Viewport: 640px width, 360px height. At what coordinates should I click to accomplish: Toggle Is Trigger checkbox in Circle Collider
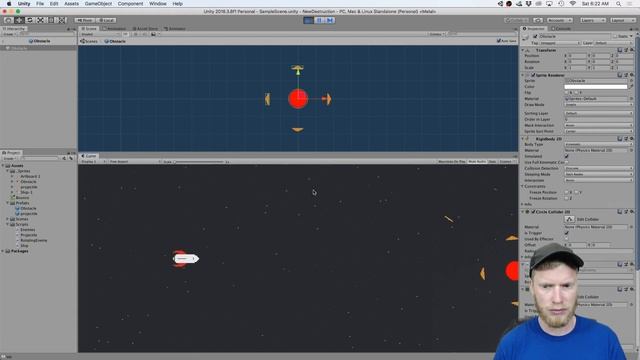point(567,233)
